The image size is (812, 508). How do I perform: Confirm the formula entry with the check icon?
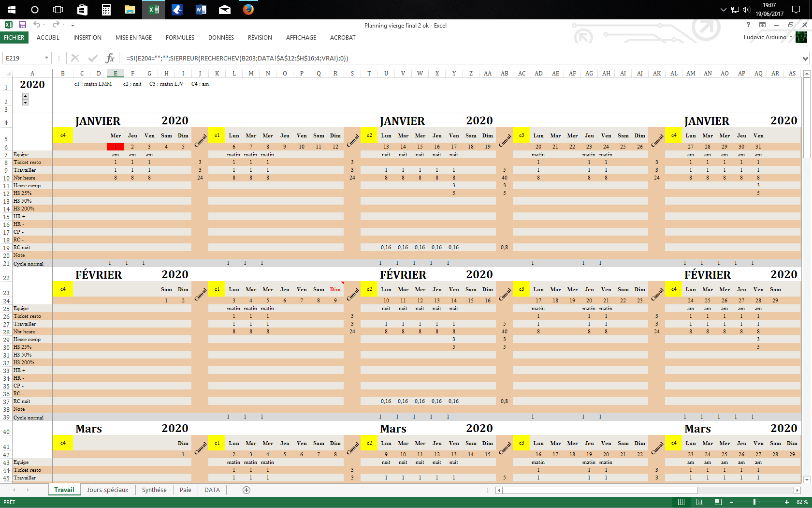(93, 58)
